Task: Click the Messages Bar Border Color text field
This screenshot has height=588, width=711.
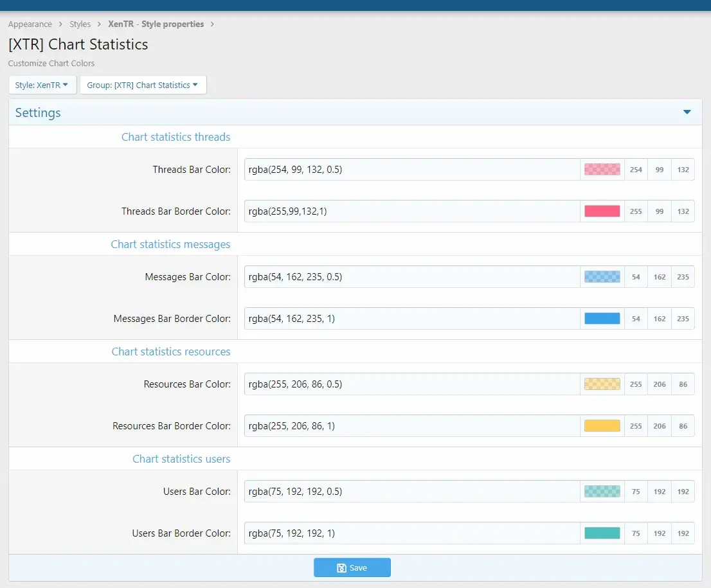Action: [x=411, y=319]
